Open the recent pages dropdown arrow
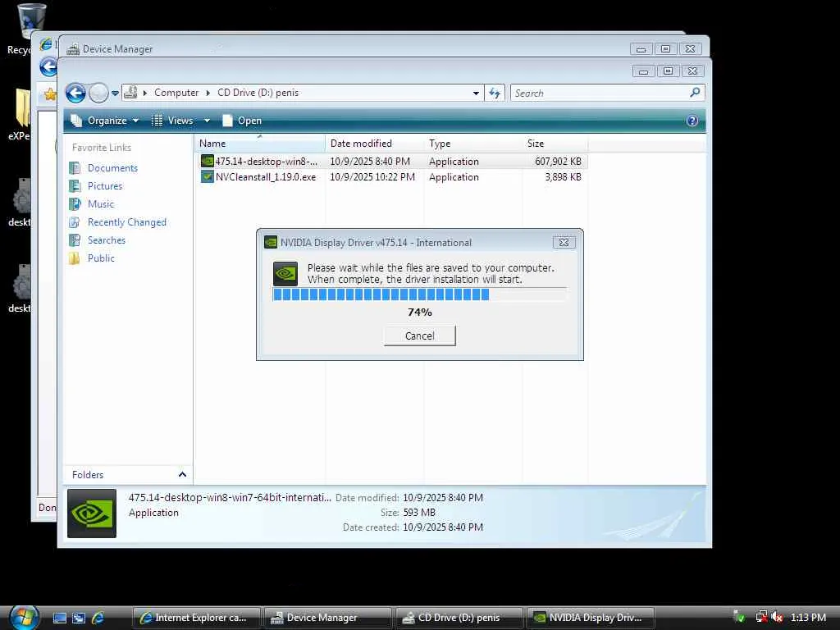 tap(115, 94)
